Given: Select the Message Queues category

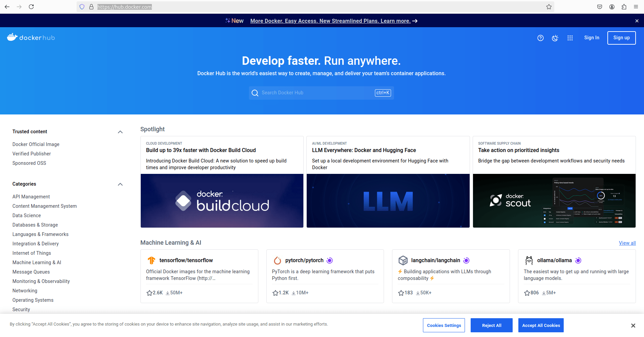Looking at the screenshot, I should click(31, 272).
